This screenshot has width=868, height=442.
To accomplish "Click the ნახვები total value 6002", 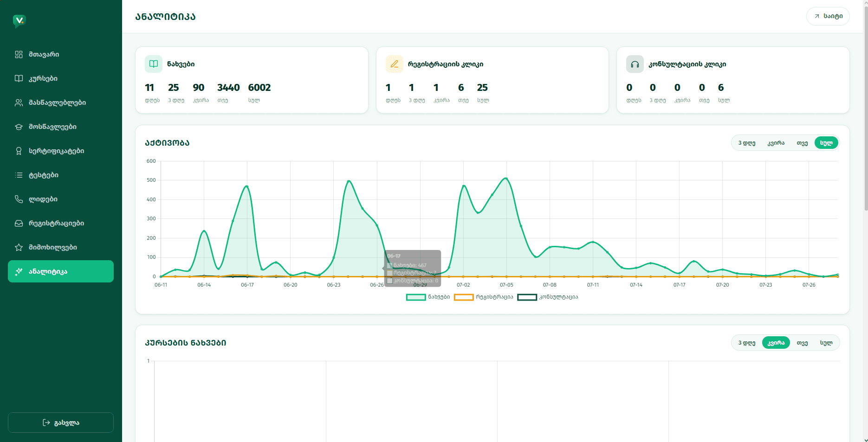I will pos(259,88).
